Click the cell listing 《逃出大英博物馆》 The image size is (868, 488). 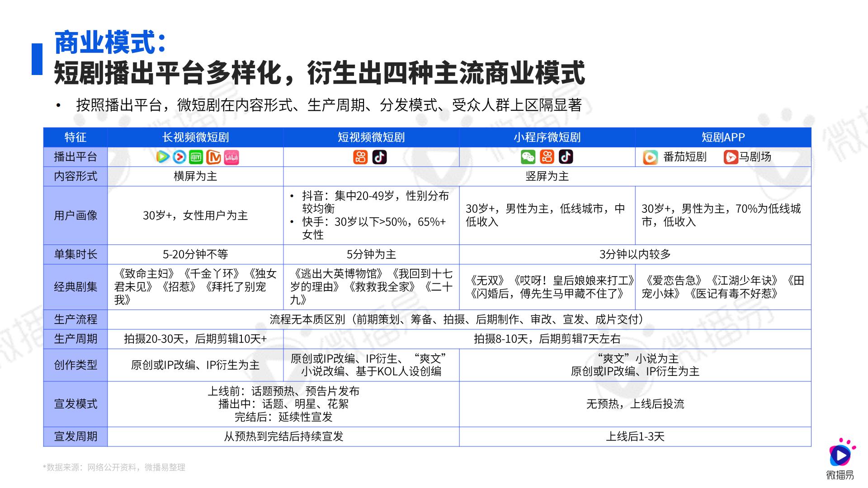point(371,287)
